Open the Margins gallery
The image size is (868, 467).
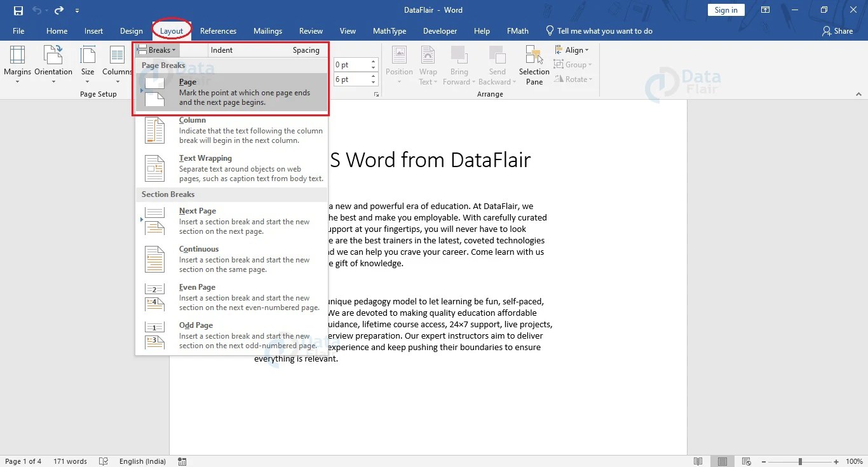pos(17,65)
